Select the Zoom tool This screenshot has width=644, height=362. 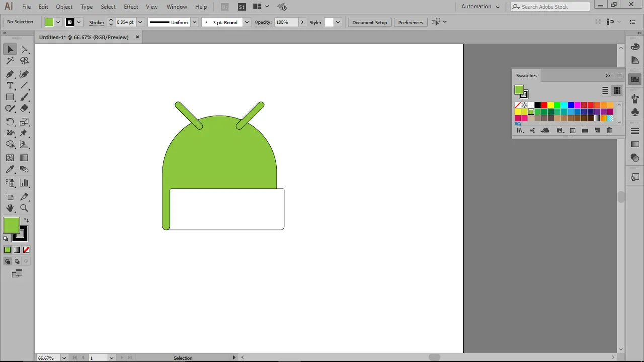[x=24, y=208]
